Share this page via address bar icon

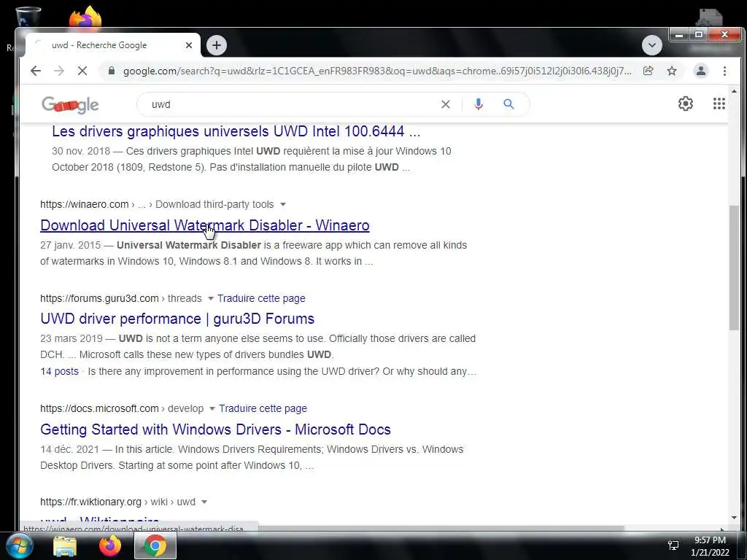(x=649, y=71)
